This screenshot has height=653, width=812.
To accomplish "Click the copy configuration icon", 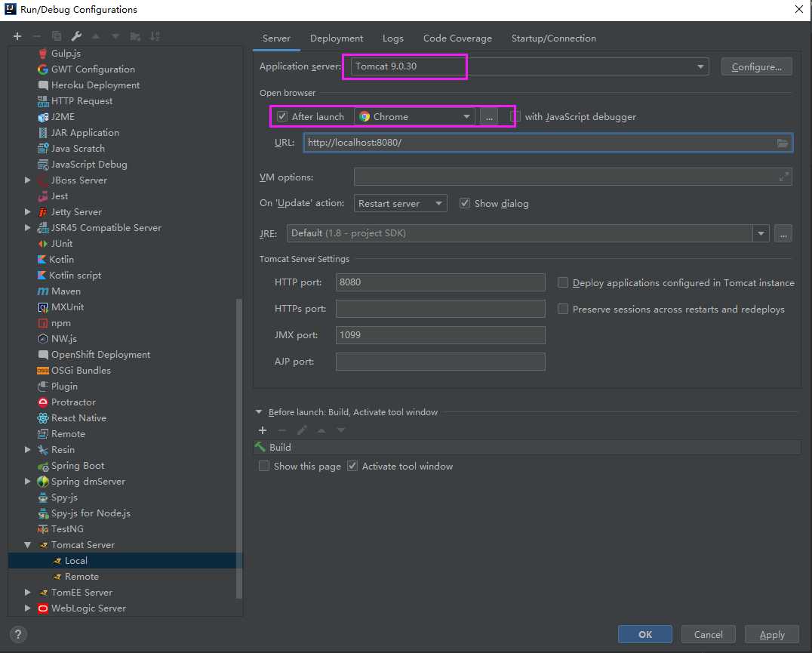I will pyautogui.click(x=57, y=36).
